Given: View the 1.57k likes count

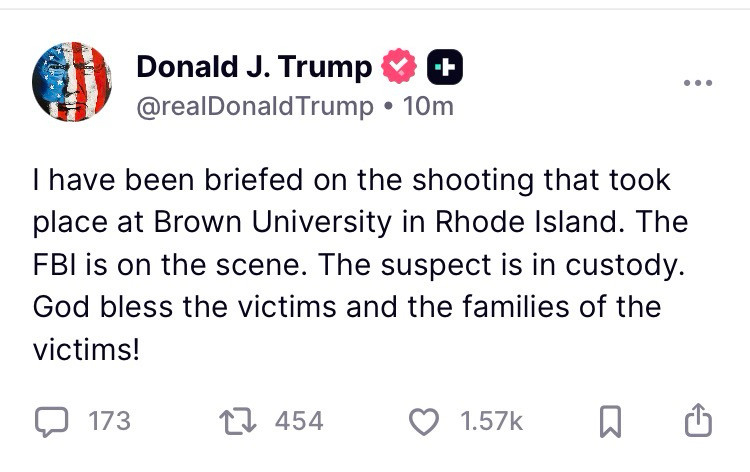Looking at the screenshot, I should point(491,421).
